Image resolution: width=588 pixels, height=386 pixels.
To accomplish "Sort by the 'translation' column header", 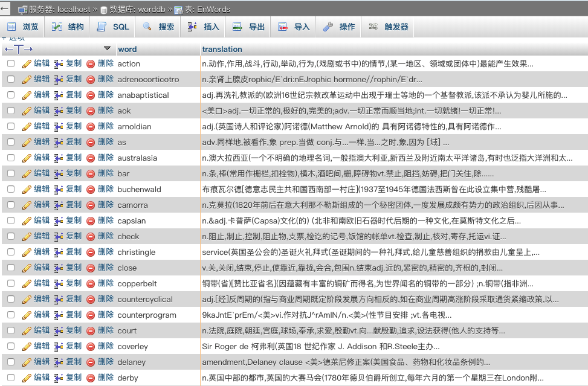I will point(222,49).
